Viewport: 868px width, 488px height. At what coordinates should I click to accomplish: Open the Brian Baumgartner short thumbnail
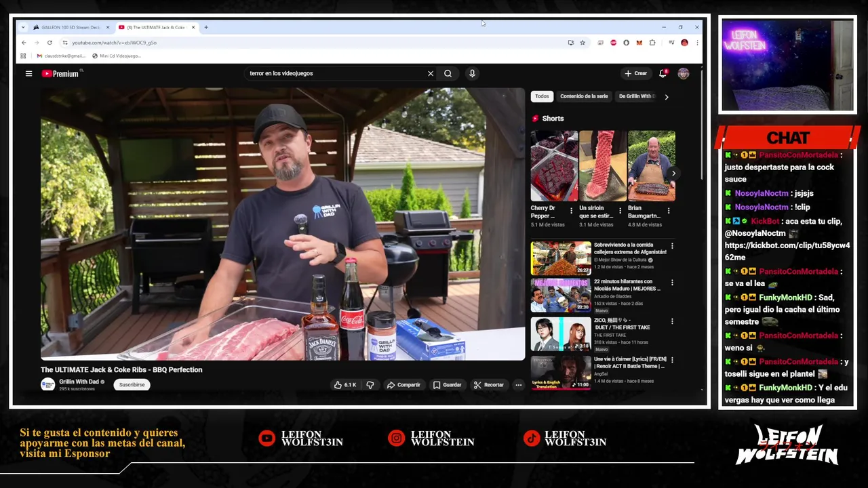(x=652, y=166)
